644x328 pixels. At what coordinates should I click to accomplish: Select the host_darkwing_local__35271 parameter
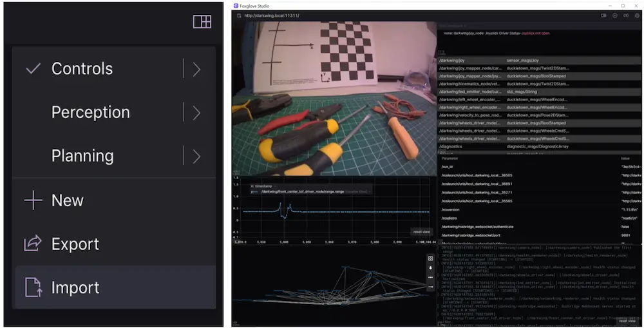click(x=540, y=193)
